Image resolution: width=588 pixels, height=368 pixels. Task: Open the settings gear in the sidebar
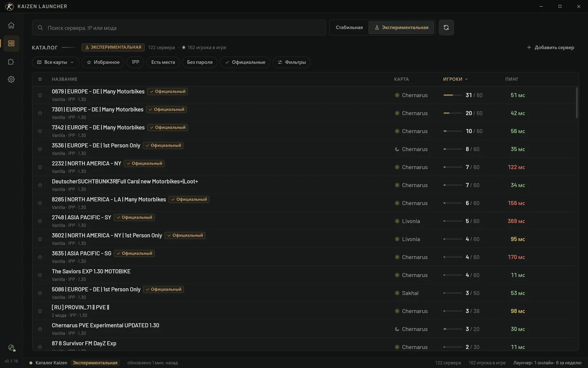11,79
